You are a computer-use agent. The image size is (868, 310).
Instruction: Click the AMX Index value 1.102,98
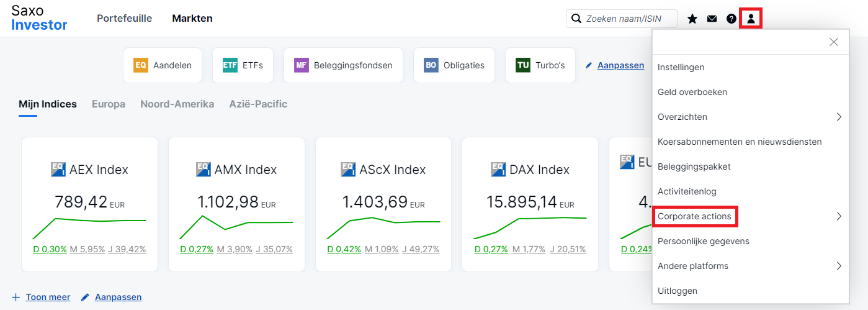tap(228, 202)
